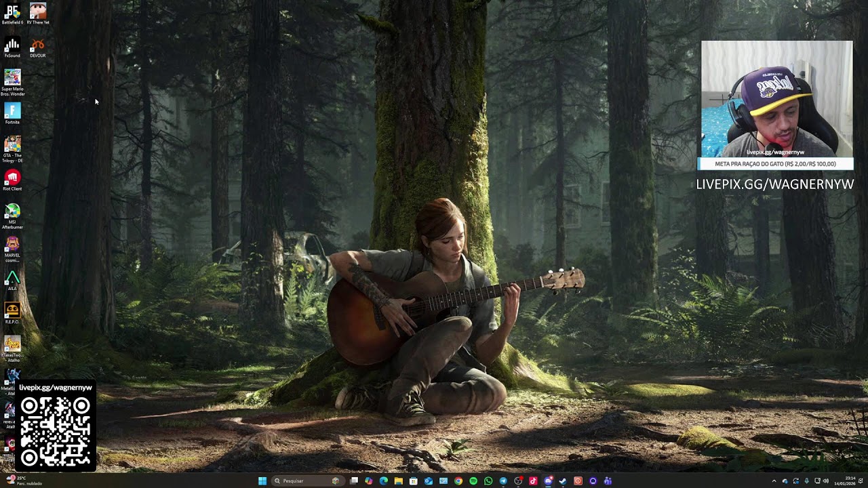868x488 pixels.
Task: Open Microsoft Store from the taskbar
Action: click(x=414, y=481)
